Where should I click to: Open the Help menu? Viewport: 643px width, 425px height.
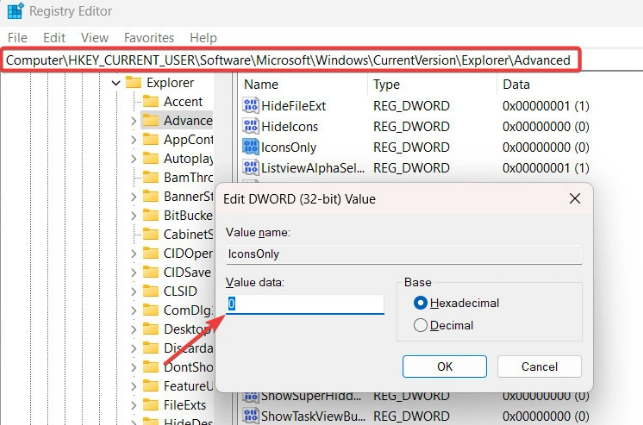click(x=203, y=38)
